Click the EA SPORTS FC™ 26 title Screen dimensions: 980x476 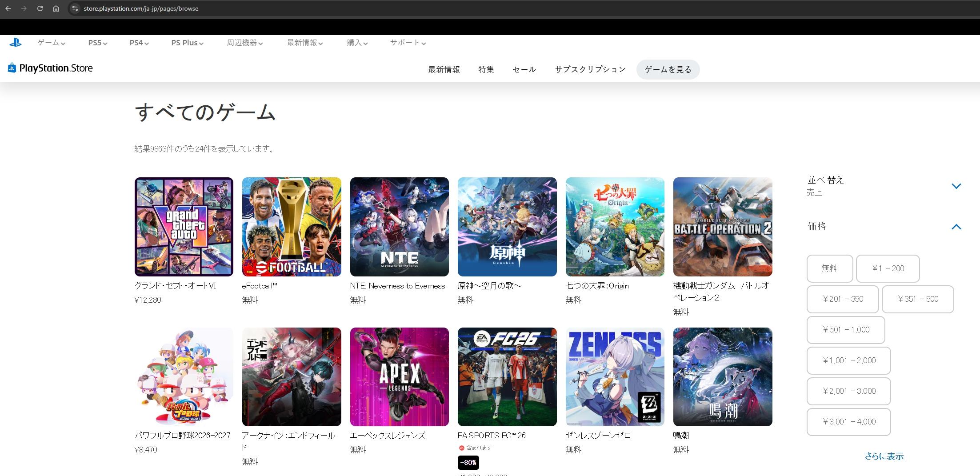pyautogui.click(x=492, y=436)
